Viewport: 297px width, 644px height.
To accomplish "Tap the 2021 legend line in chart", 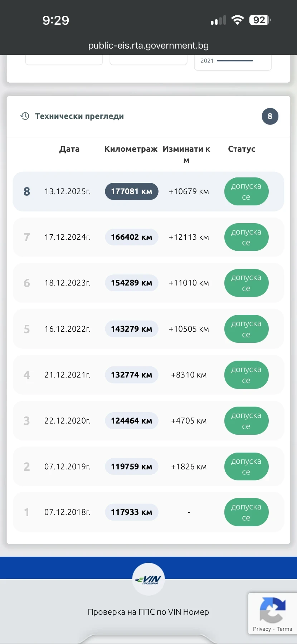I will (234, 61).
